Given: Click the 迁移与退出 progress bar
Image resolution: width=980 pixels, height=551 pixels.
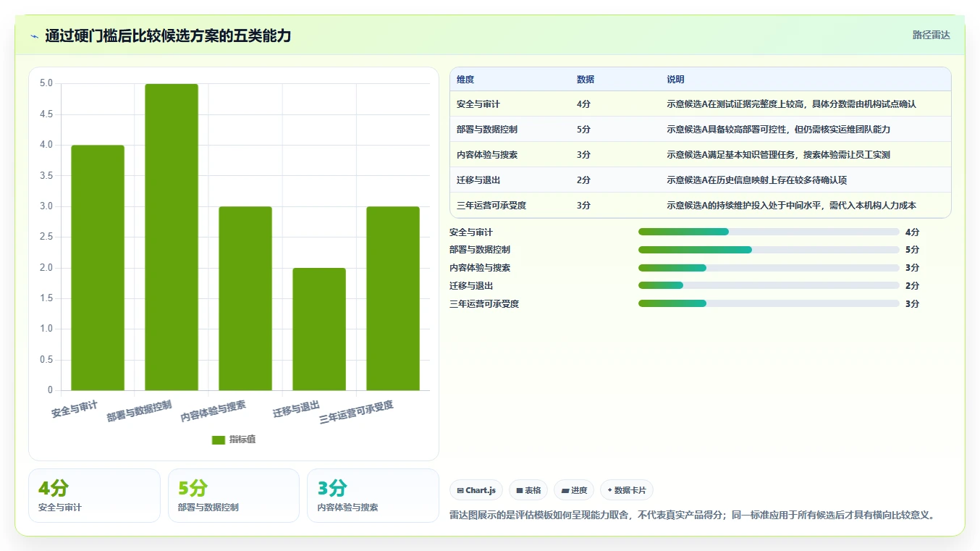Looking at the screenshot, I should click(769, 285).
